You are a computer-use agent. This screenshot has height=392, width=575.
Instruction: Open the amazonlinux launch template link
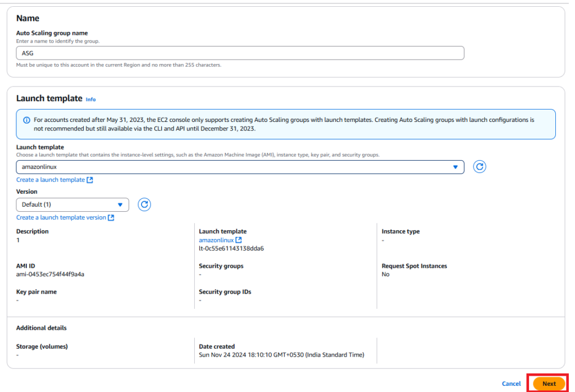[216, 240]
